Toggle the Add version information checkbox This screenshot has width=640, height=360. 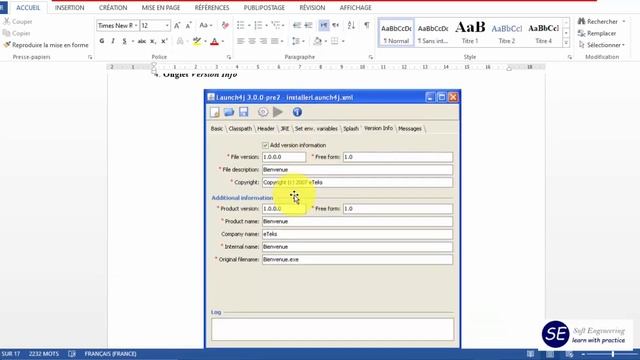tap(265, 145)
